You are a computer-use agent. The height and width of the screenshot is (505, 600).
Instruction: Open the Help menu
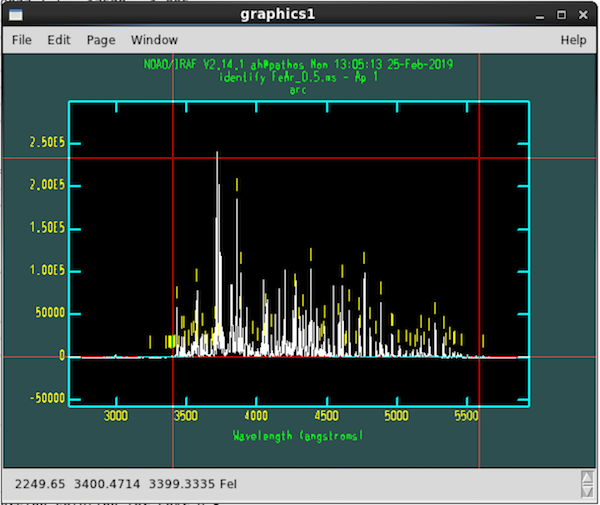(573, 40)
